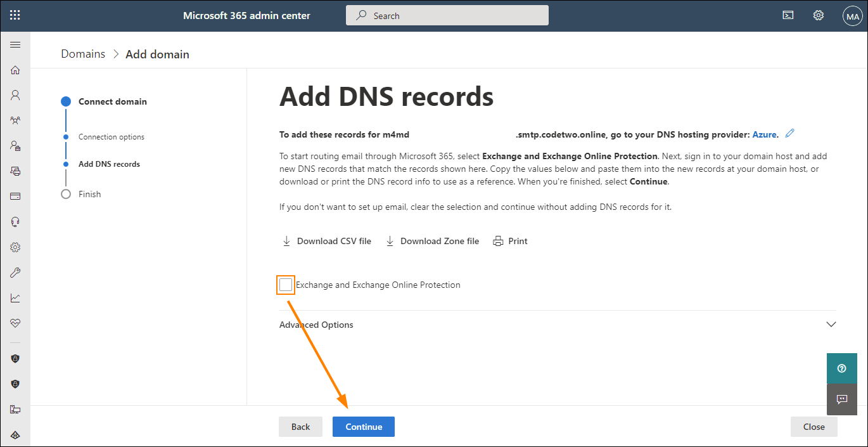Open the Roles sidebar icon
868x447 pixels.
pyautogui.click(x=15, y=146)
